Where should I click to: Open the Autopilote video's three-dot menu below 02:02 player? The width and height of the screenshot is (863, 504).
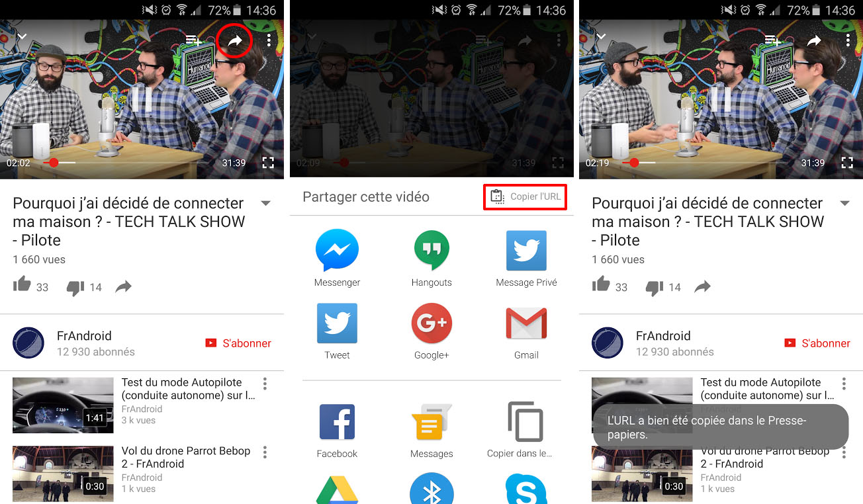point(265,384)
